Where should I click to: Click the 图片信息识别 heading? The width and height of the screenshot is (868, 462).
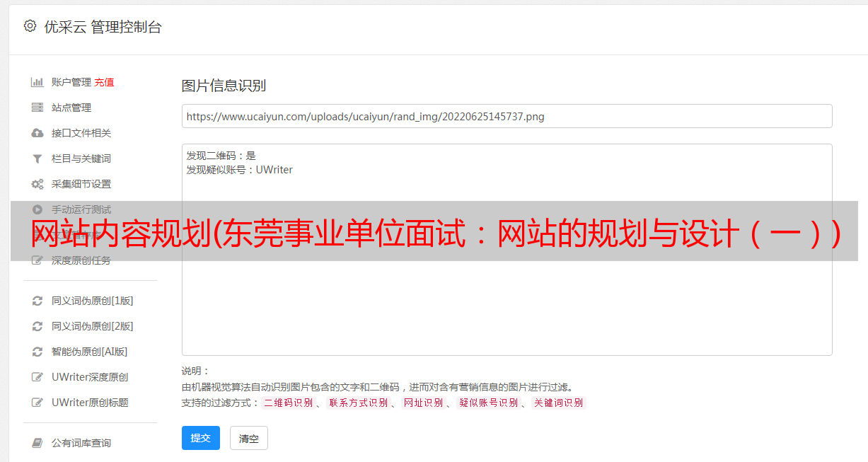pyautogui.click(x=224, y=86)
